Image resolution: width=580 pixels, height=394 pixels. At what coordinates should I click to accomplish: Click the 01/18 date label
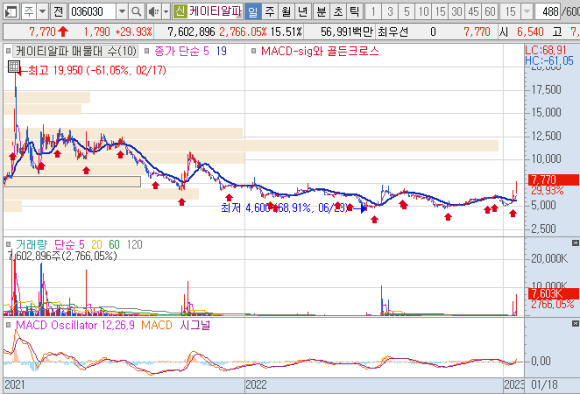pyautogui.click(x=544, y=385)
